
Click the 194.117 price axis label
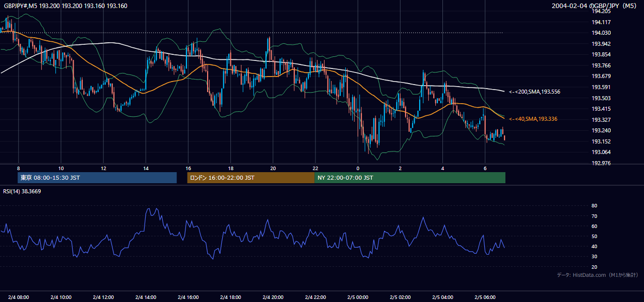tap(601, 22)
